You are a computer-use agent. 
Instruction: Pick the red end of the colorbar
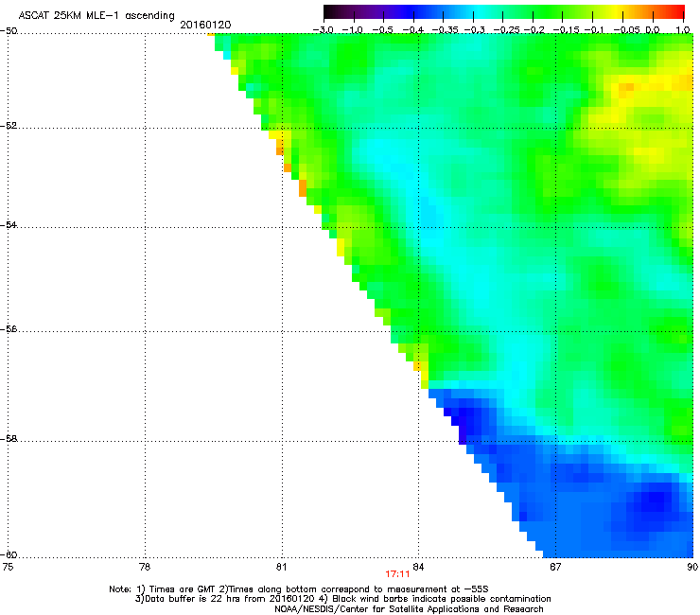[x=679, y=11]
